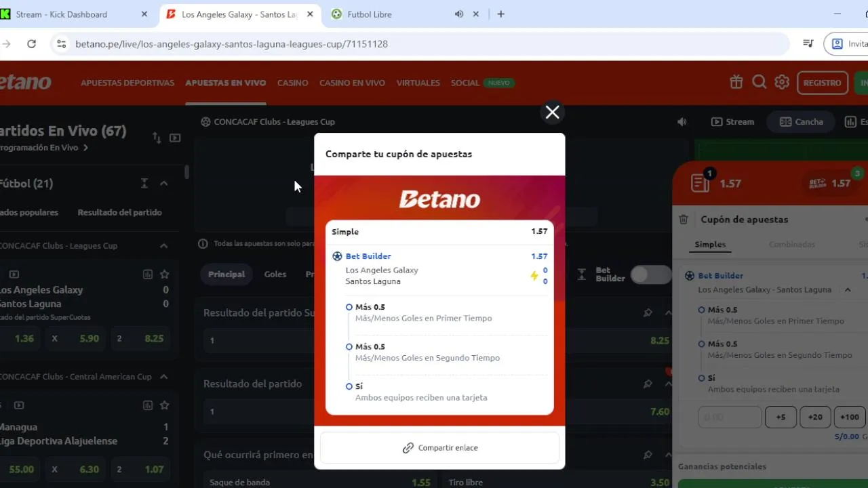Viewport: 868px width, 488px height.
Task: Open Programación En Vivo link
Action: 45,148
